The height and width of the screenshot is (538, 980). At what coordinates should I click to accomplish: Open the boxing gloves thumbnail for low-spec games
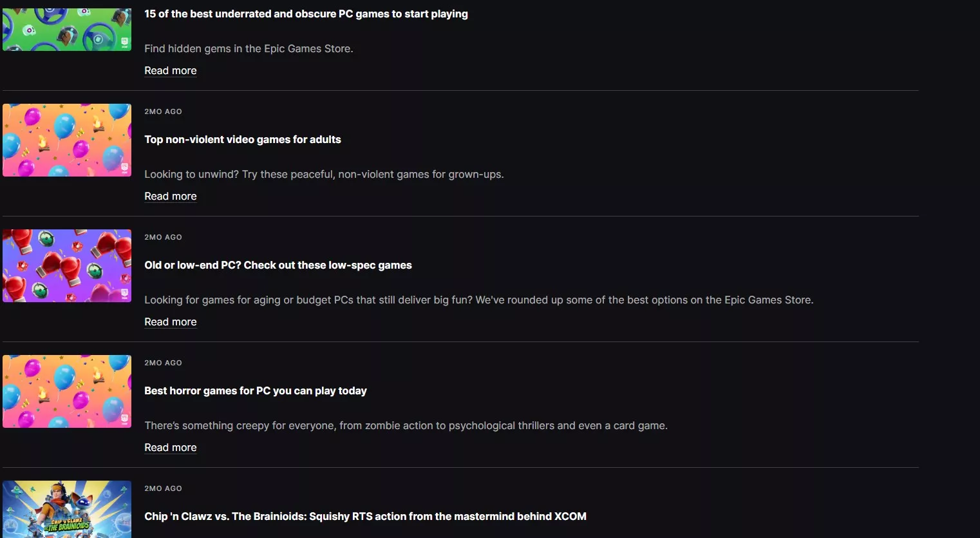point(67,265)
